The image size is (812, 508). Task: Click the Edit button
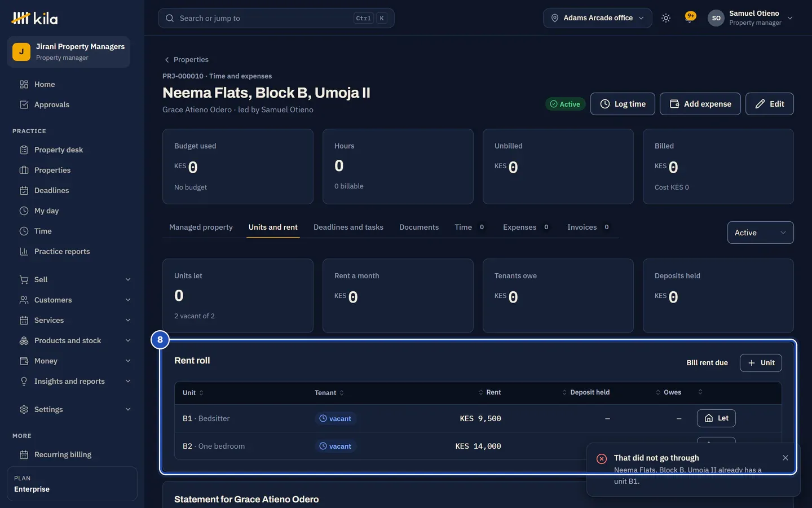pyautogui.click(x=770, y=104)
